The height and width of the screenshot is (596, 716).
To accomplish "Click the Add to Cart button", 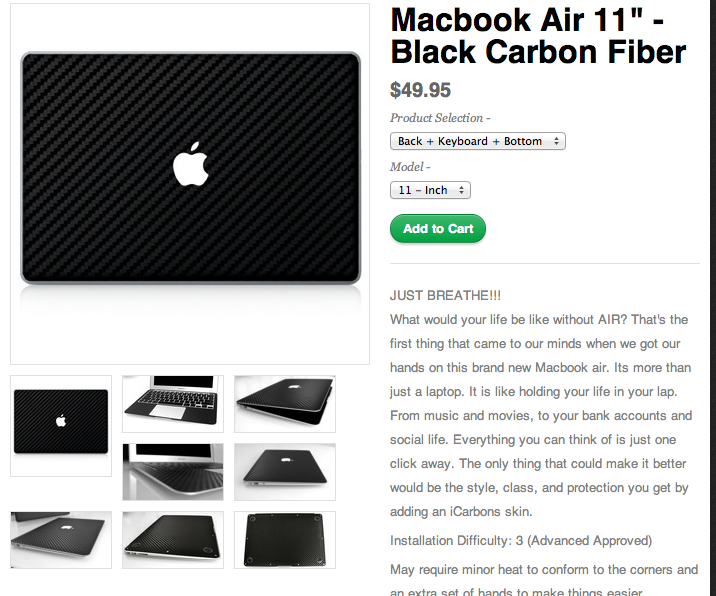I will click(x=437, y=228).
